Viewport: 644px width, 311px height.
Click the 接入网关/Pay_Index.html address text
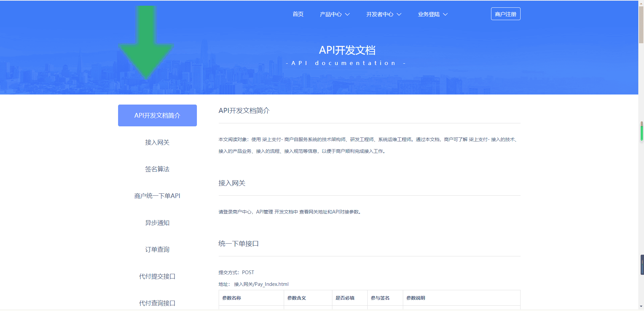[261, 284]
